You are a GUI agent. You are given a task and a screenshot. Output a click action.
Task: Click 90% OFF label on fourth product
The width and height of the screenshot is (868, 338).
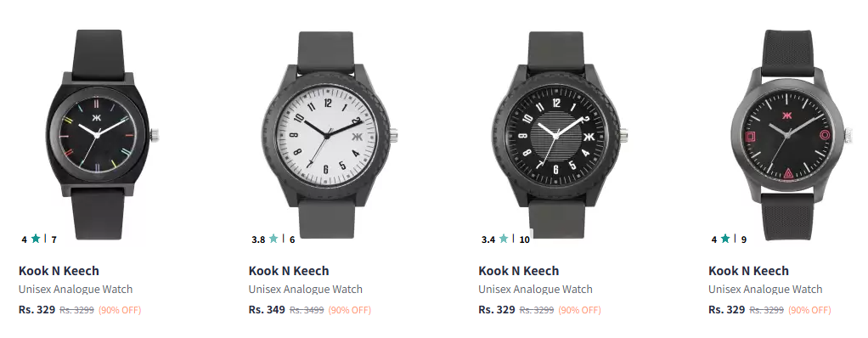(809, 310)
